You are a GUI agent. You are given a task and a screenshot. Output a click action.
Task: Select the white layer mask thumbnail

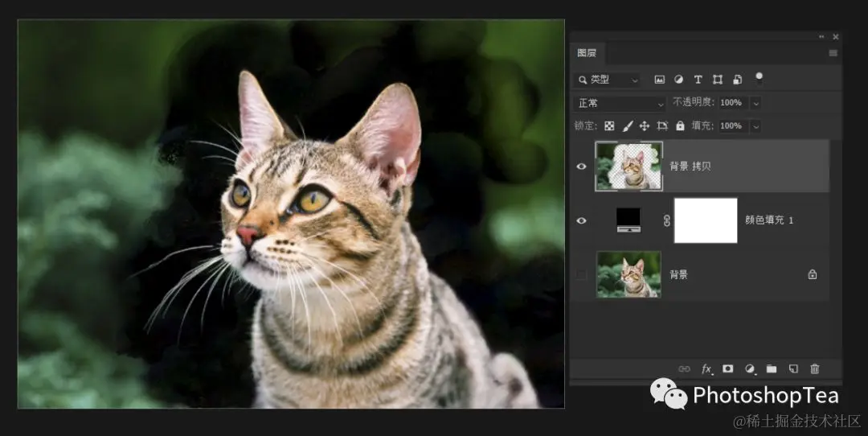pos(706,220)
